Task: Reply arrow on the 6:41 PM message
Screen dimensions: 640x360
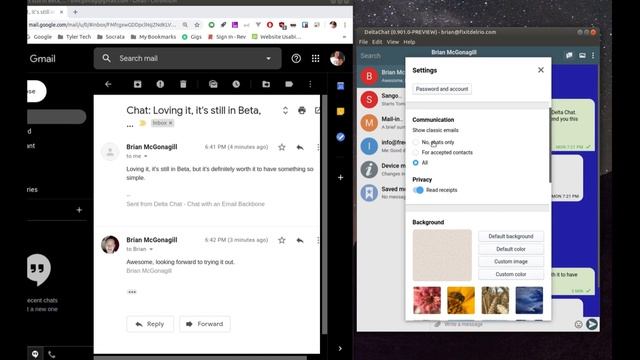Action: click(300, 147)
